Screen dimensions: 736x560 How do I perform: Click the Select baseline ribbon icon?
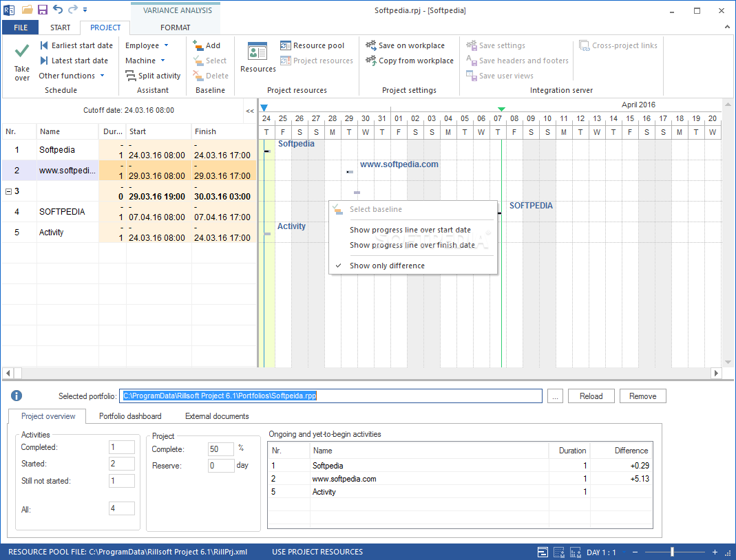pyautogui.click(x=198, y=61)
